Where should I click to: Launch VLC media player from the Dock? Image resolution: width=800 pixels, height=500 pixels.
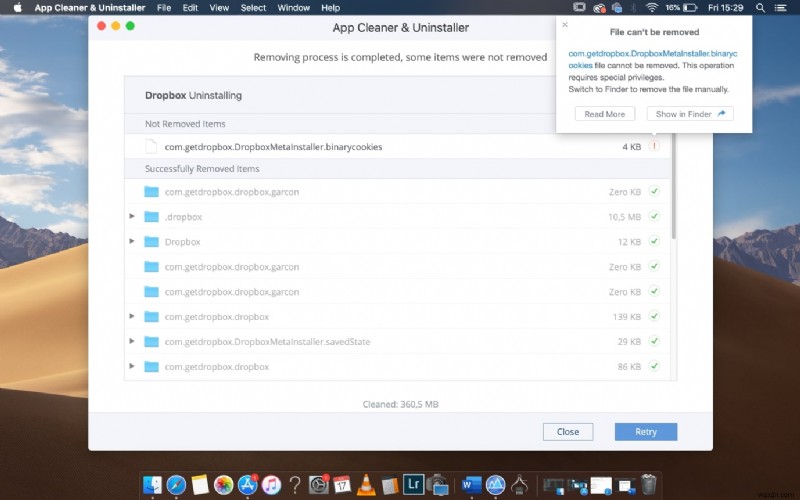tap(366, 485)
